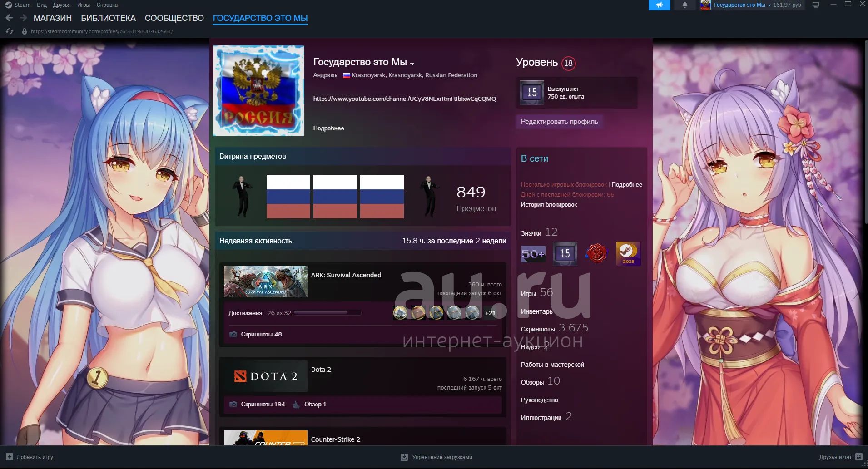Open Dota 2 Скриншоты 194 link
The image size is (868, 469).
[263, 404]
